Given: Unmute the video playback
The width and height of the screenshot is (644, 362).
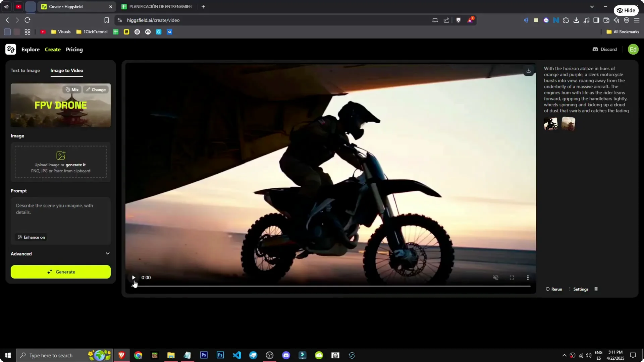Looking at the screenshot, I should click(x=496, y=278).
